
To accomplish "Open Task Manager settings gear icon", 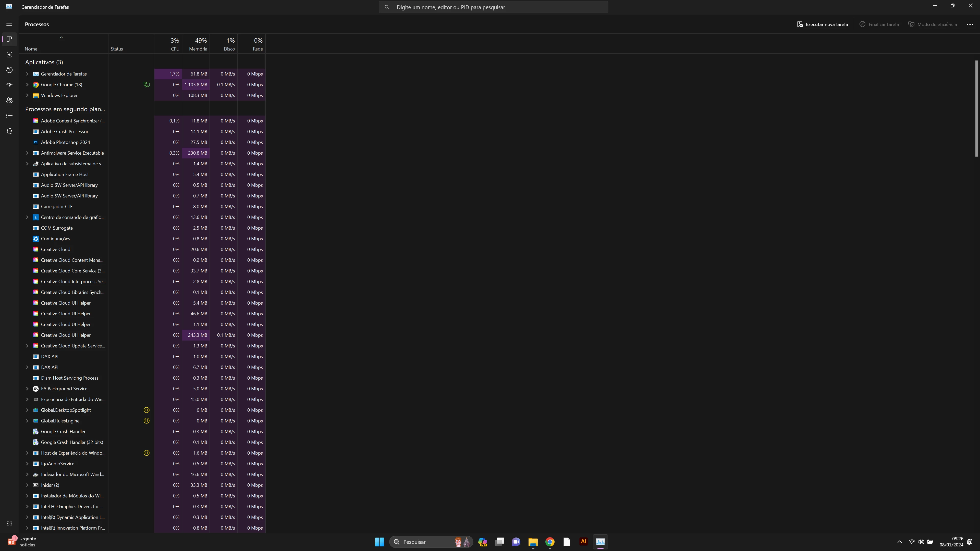I will click(9, 523).
